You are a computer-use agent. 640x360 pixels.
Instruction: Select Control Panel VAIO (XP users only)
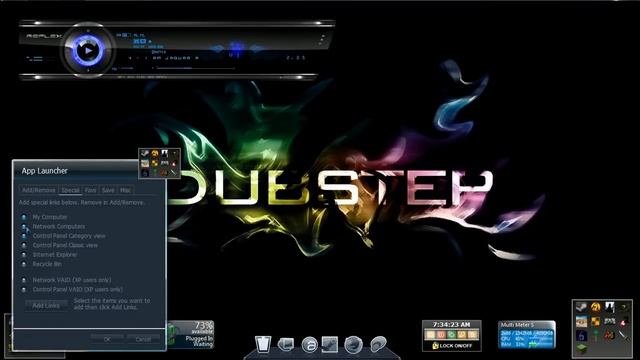tap(24, 289)
